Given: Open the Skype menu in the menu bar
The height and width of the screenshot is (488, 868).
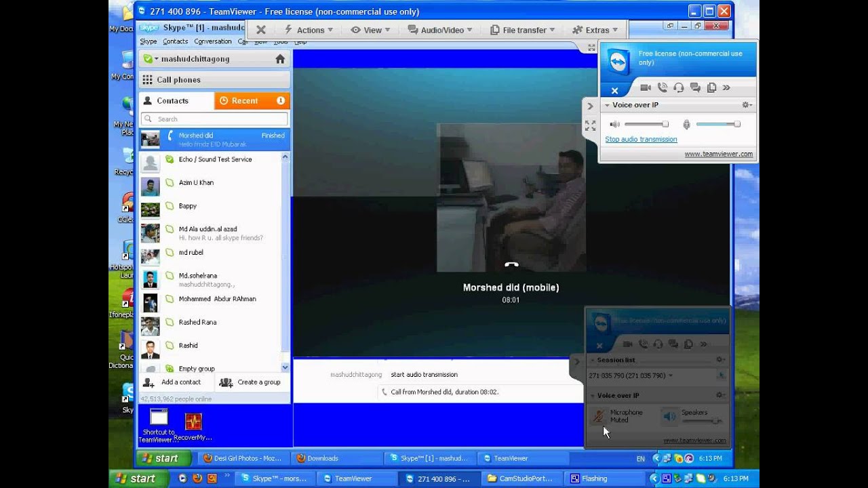Looking at the screenshot, I should click(148, 41).
